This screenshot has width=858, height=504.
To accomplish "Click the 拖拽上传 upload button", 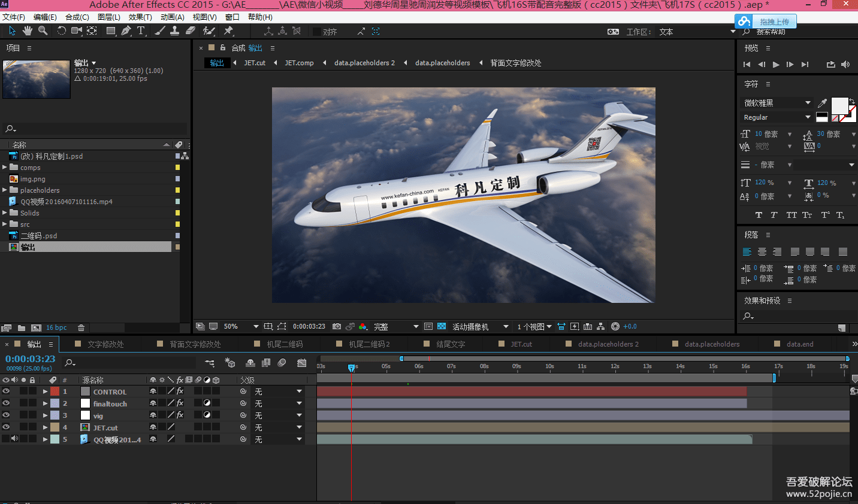I will coord(766,22).
